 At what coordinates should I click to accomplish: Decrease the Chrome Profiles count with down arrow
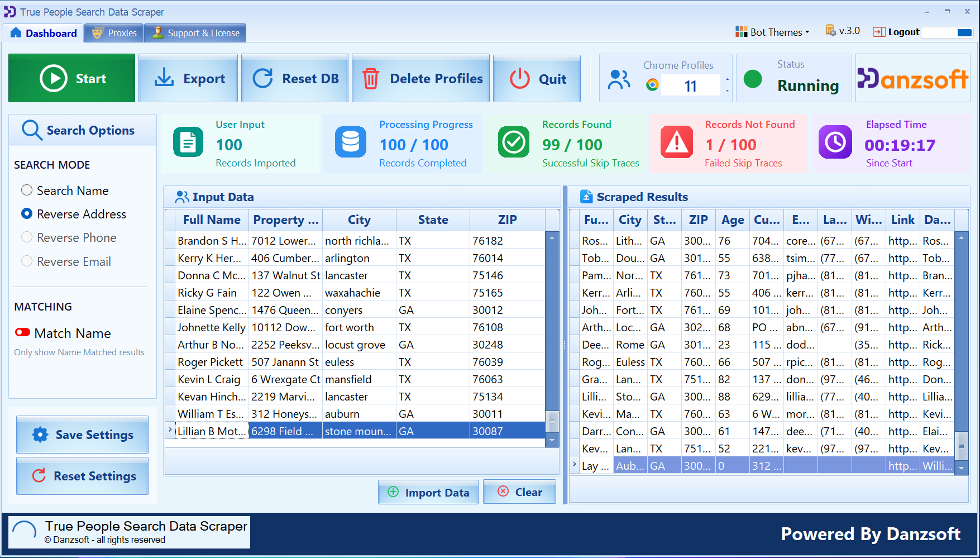click(727, 90)
